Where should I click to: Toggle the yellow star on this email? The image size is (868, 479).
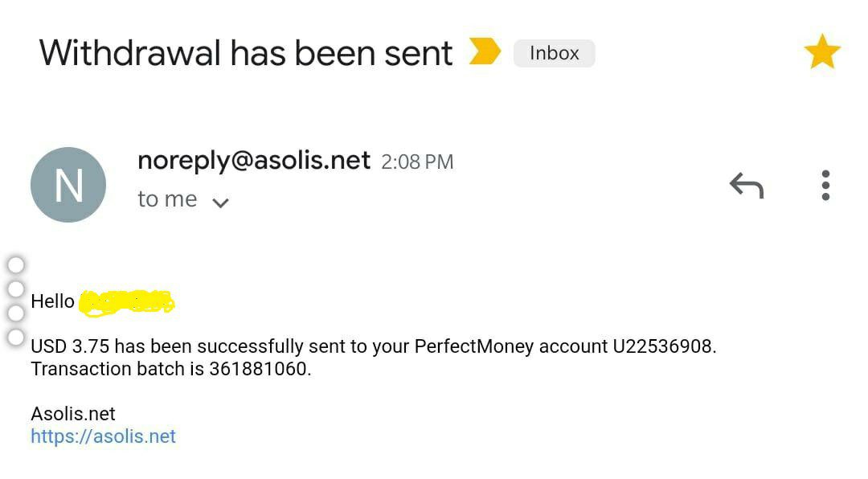[821, 53]
